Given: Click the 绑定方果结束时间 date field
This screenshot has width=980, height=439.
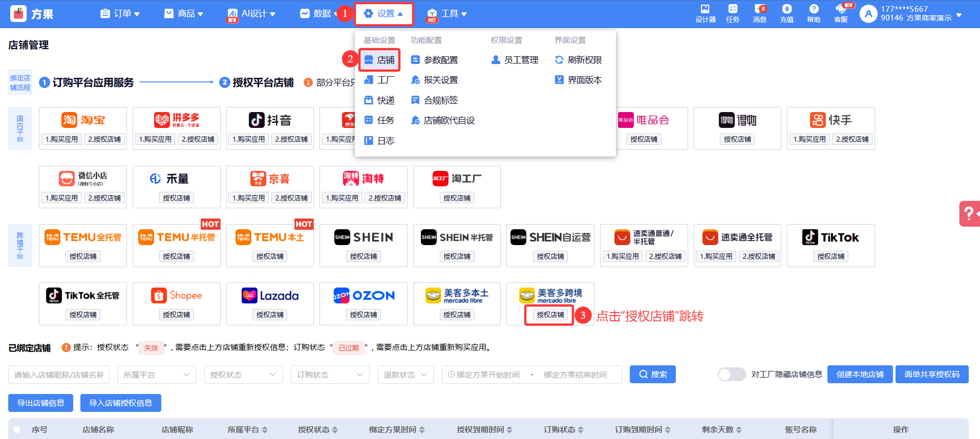Looking at the screenshot, I should [576, 375].
